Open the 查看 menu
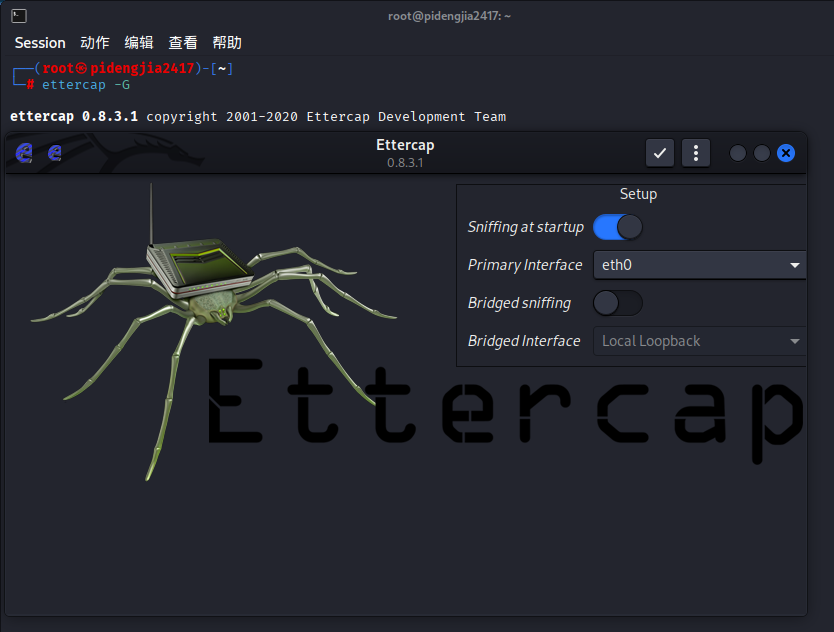The width and height of the screenshot is (834, 632). click(x=183, y=43)
